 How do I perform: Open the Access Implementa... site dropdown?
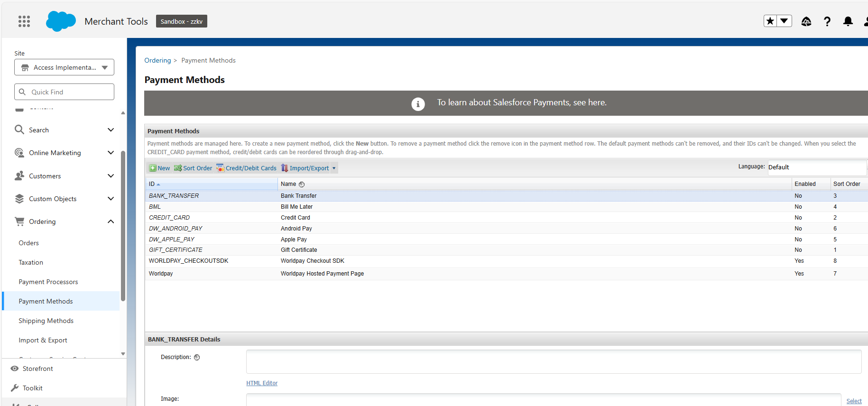coord(64,67)
